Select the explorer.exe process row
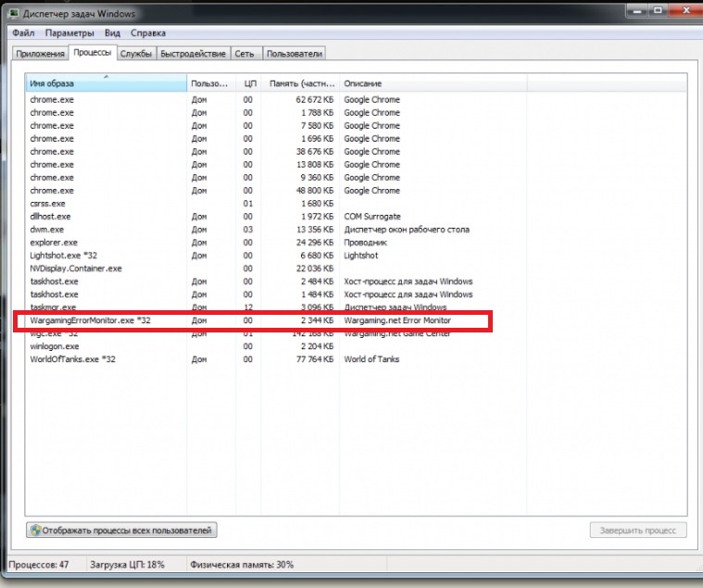The height and width of the screenshot is (588, 703). pyautogui.click(x=356, y=243)
